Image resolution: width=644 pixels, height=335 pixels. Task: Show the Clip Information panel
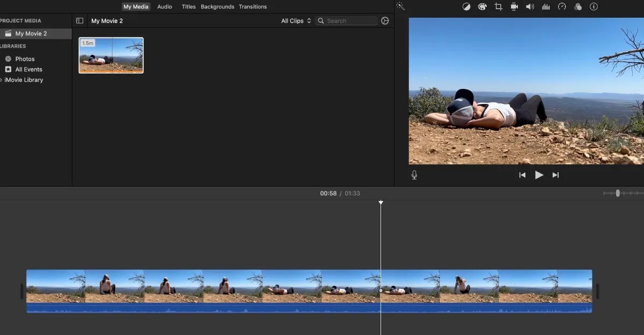[x=594, y=6]
